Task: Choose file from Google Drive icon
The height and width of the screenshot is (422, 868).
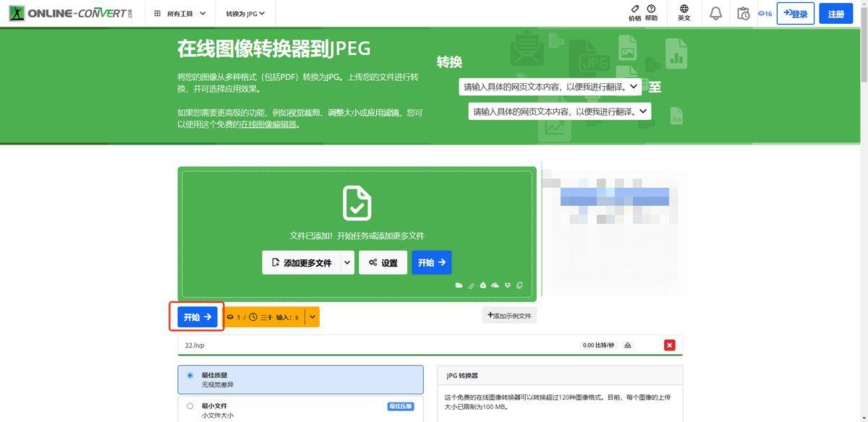Action: coord(482,285)
